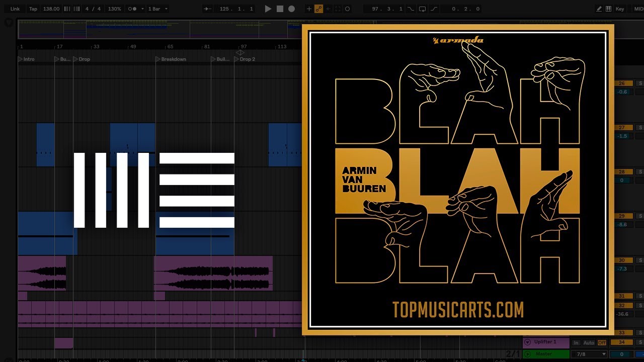Image resolution: width=644 pixels, height=362 pixels.
Task: Select the Master track header
Action: [x=546, y=354]
